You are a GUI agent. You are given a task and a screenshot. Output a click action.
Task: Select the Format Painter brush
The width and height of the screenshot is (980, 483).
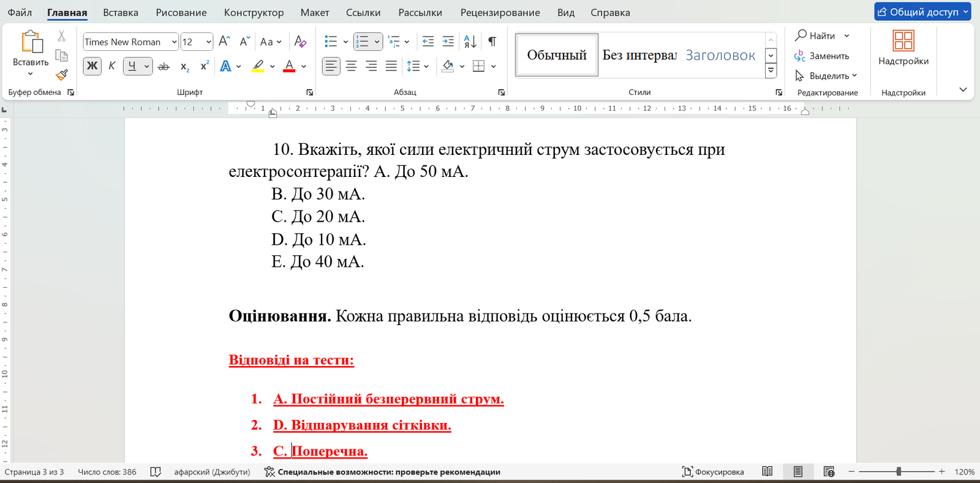coord(62,75)
